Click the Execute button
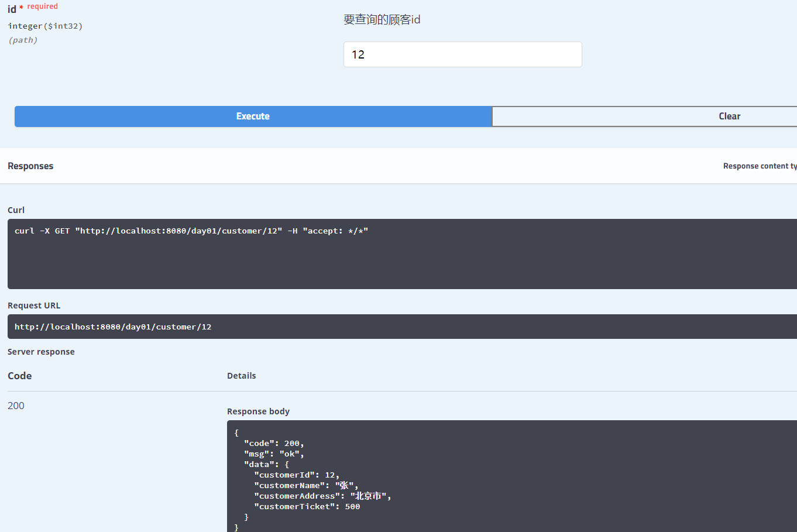The height and width of the screenshot is (532, 797). [x=253, y=116]
